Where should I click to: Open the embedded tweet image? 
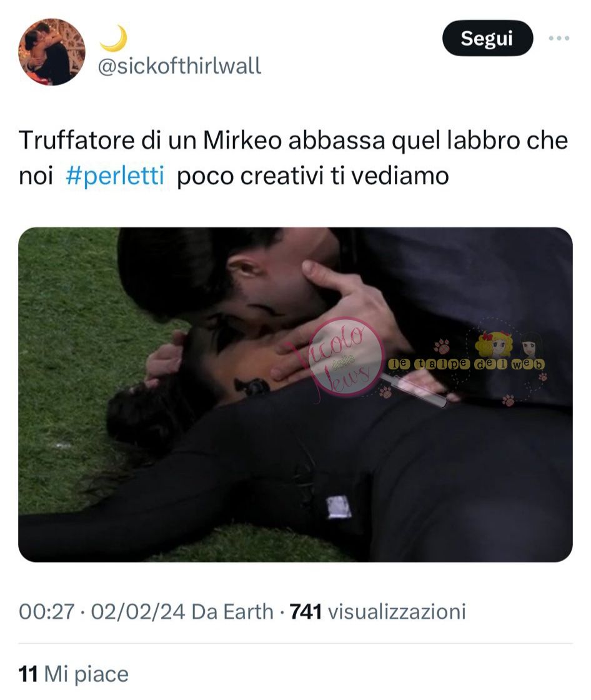click(x=295, y=394)
